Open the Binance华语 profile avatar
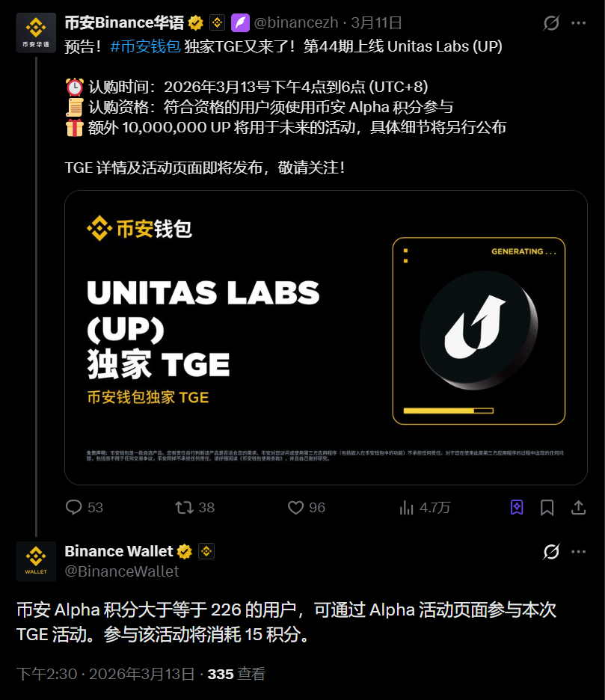This screenshot has width=605, height=700. (36, 33)
